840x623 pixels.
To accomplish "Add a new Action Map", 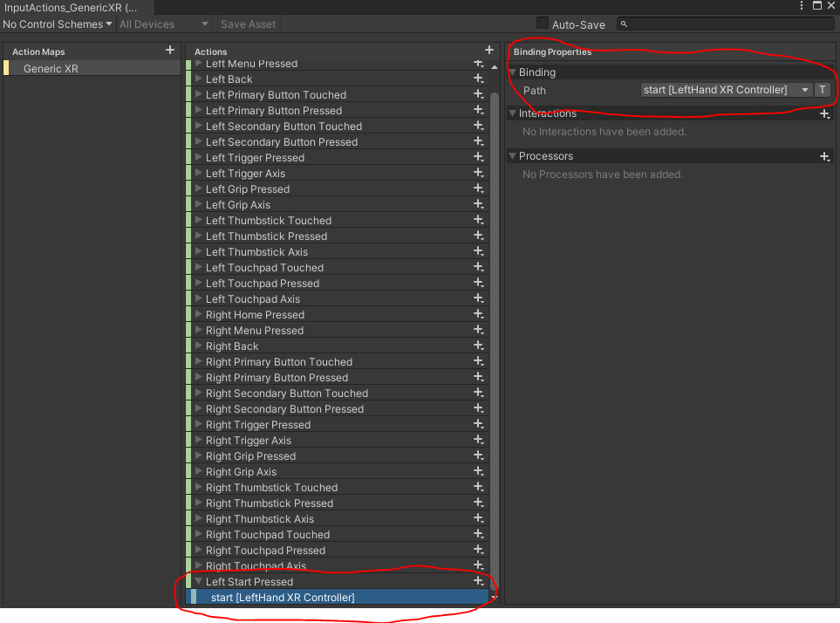I will [x=168, y=51].
